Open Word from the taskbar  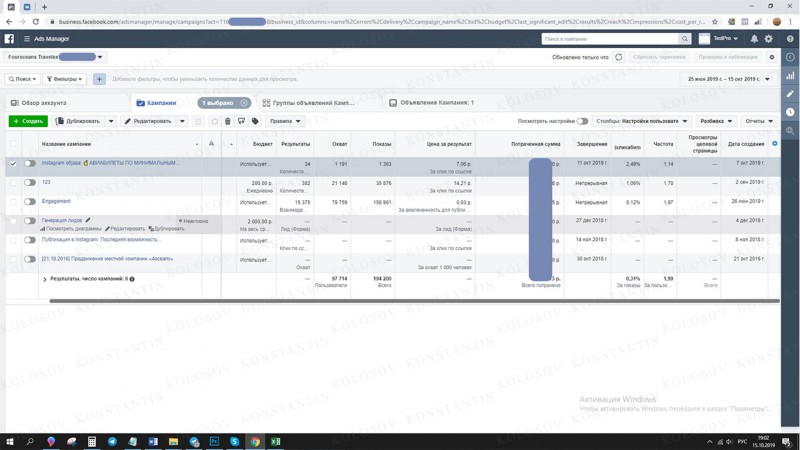click(153, 441)
